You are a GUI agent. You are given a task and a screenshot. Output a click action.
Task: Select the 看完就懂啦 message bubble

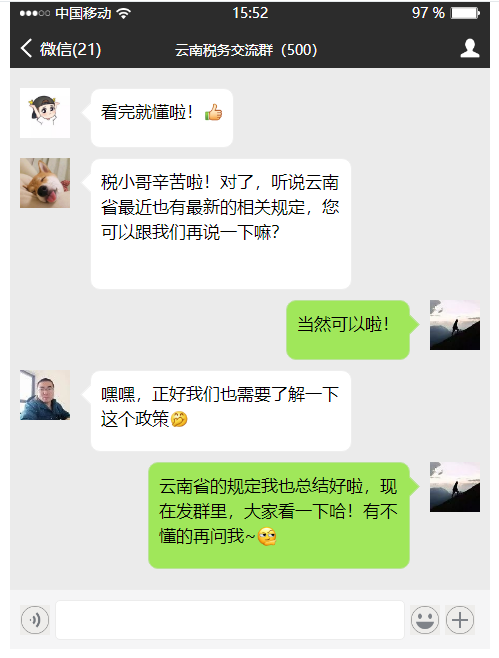[162, 118]
